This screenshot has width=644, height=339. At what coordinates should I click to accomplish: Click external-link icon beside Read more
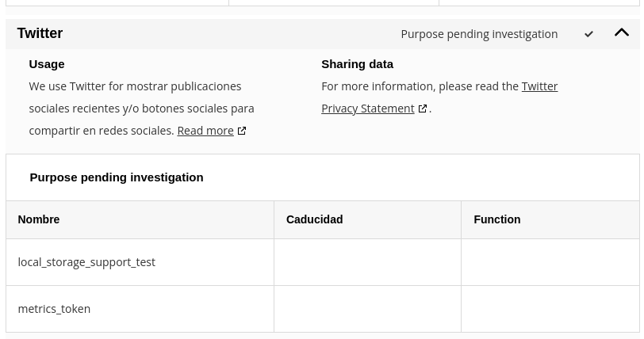coord(242,131)
